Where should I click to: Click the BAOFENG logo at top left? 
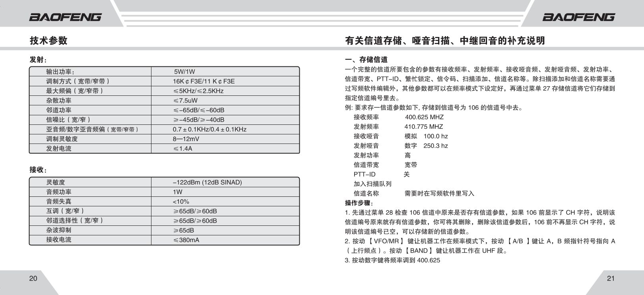(x=65, y=17)
